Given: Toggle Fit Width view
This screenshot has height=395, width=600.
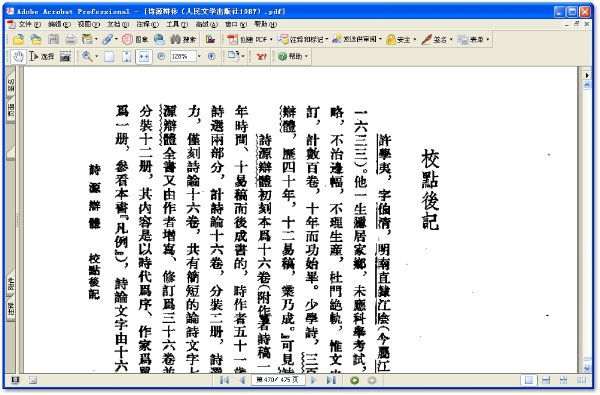Looking at the screenshot, I should (143, 57).
